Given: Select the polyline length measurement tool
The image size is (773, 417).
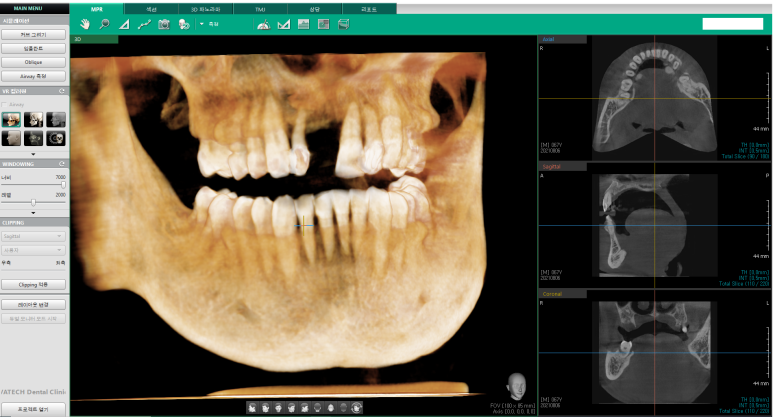Looking at the screenshot, I should pos(144,23).
